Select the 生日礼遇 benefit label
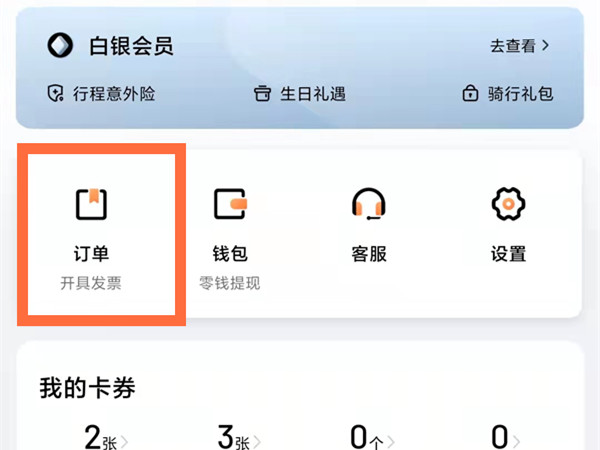The height and width of the screenshot is (450, 600). (x=313, y=94)
